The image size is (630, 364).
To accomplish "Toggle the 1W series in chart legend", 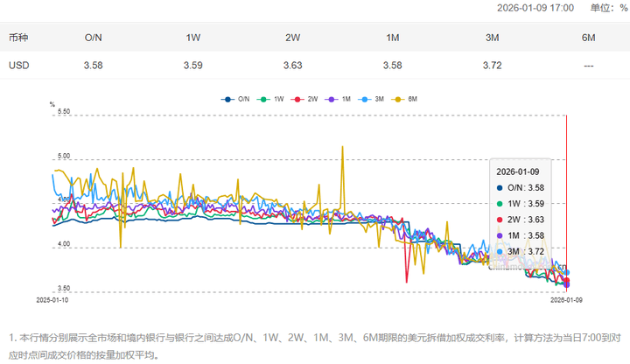I will pyautogui.click(x=271, y=100).
